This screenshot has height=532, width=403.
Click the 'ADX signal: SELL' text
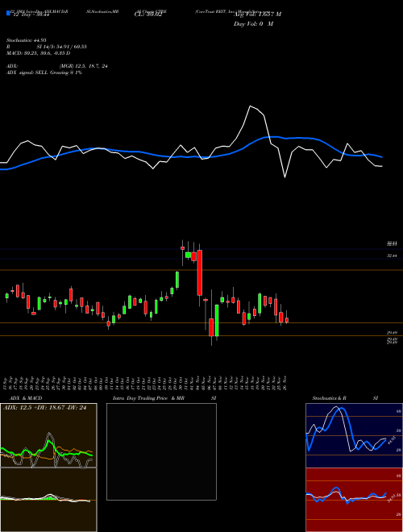[x=27, y=73]
